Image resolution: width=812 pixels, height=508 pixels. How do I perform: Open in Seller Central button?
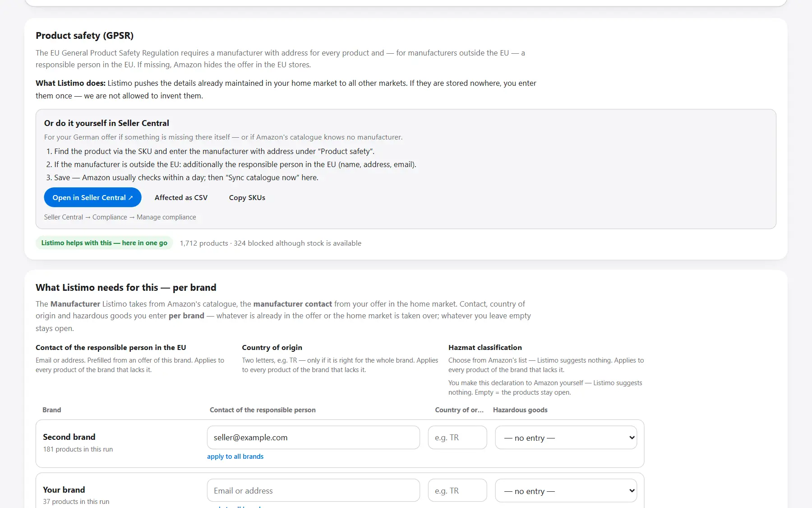92,197
